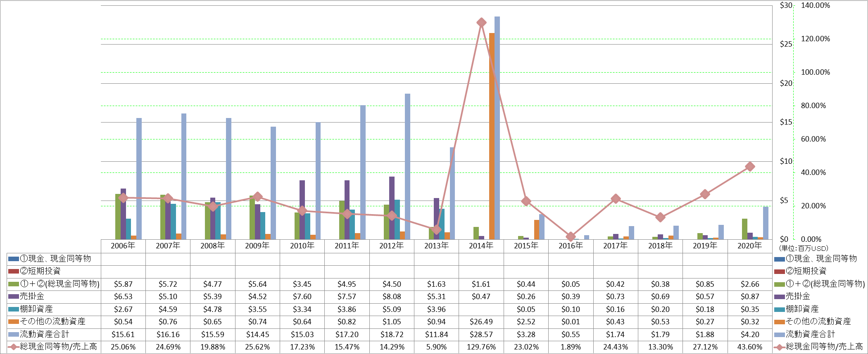The image size is (868, 354).
Task: Click the blue ①現金、現金同等物 swatch in table header
Action: click(x=14, y=259)
